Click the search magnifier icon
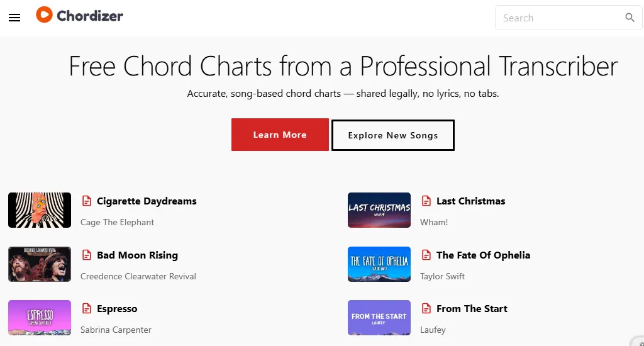Screen dimensions: 644x346 point(630,18)
